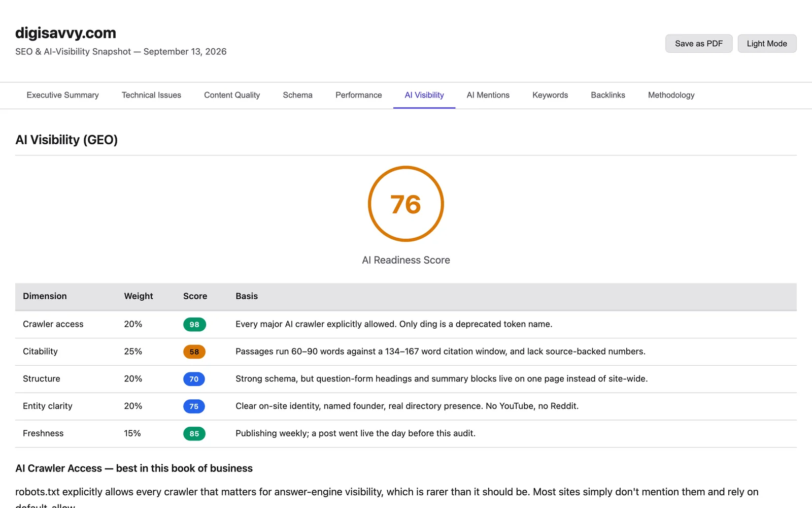Click the blue 70 score badge
This screenshot has height=508, width=812.
pos(194,379)
